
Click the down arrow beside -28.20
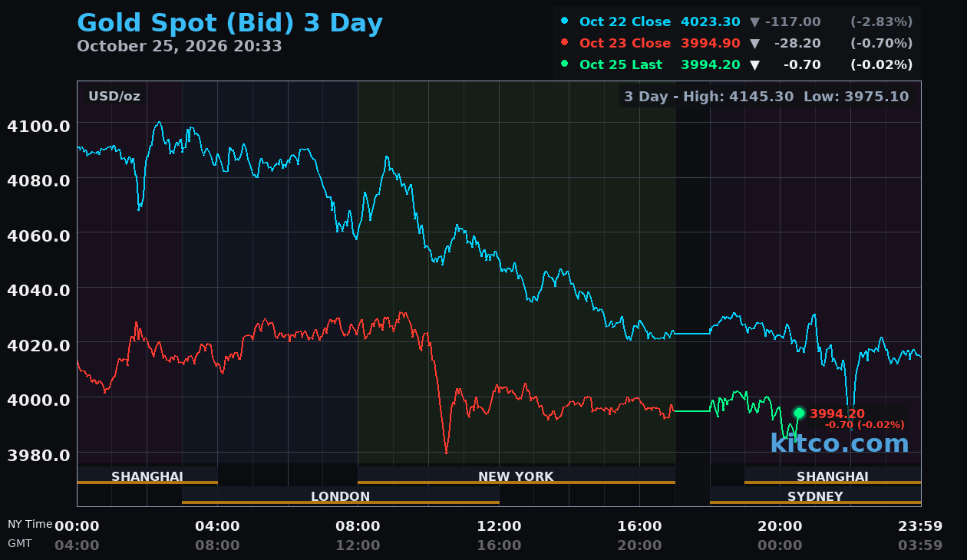pyautogui.click(x=754, y=43)
